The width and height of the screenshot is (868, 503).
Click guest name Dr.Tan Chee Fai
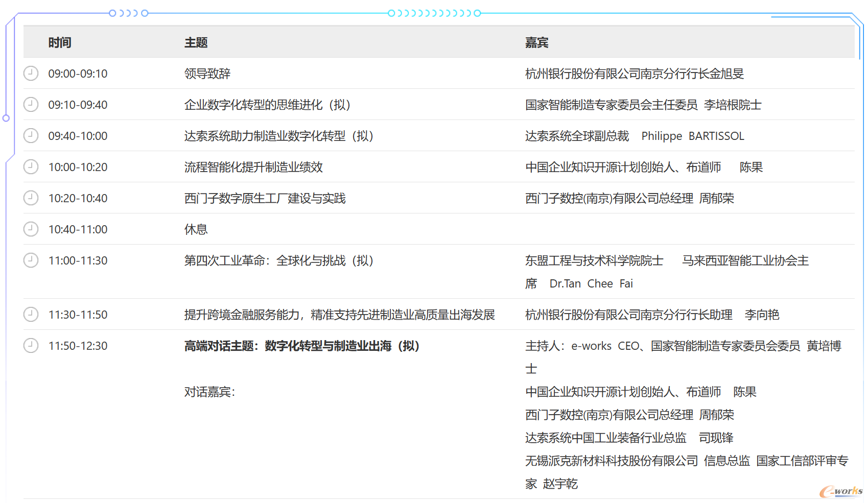[591, 283]
